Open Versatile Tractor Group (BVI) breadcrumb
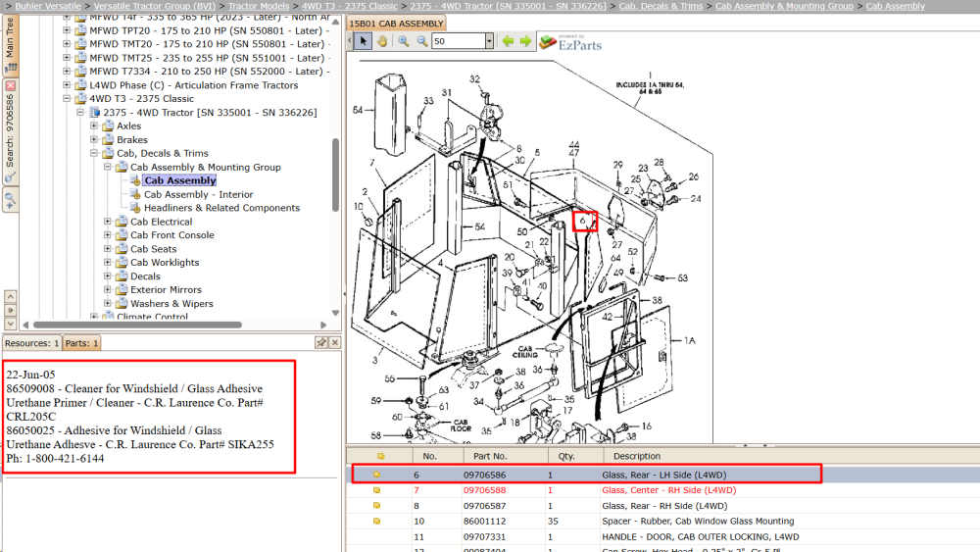 click(155, 6)
